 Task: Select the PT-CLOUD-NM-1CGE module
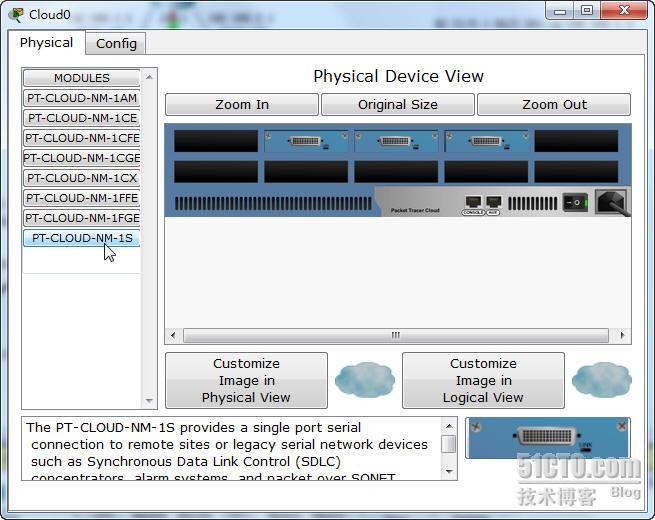click(82, 158)
